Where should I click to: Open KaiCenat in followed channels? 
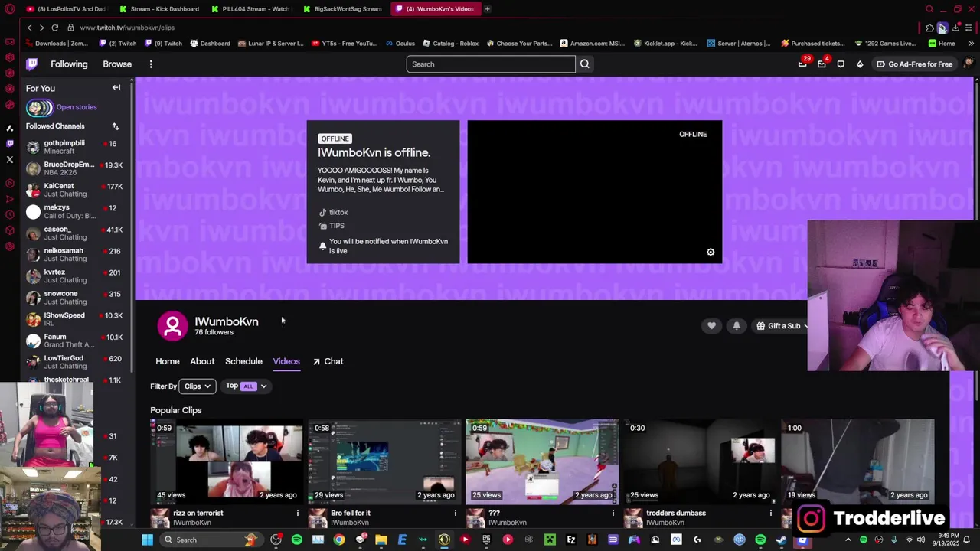[75, 191]
